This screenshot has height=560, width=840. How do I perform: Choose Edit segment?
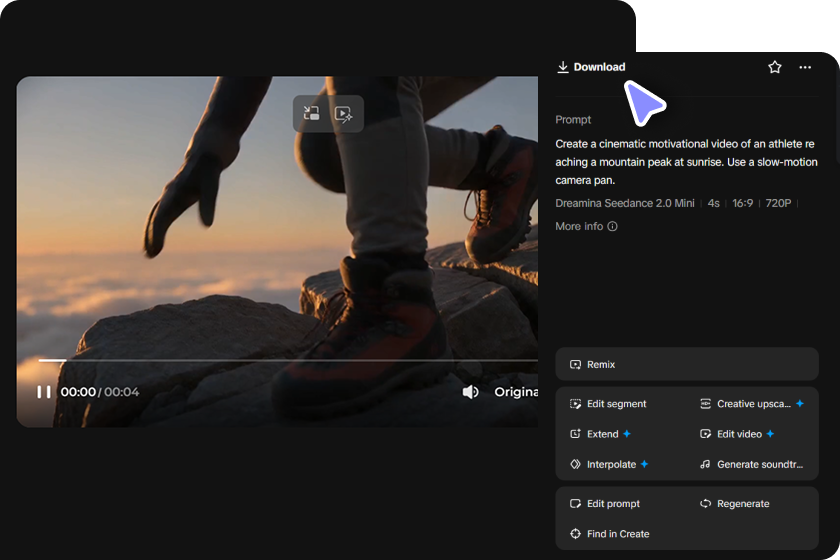tap(608, 404)
